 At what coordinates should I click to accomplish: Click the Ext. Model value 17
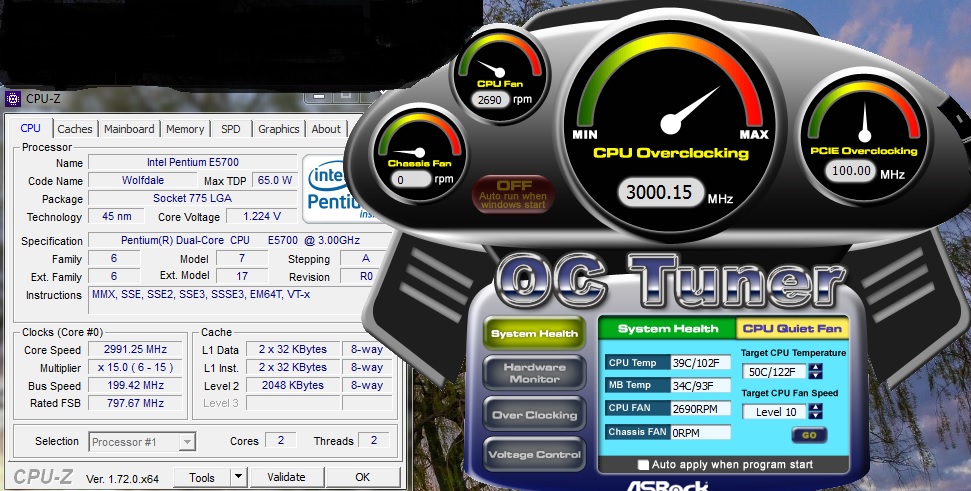242,276
